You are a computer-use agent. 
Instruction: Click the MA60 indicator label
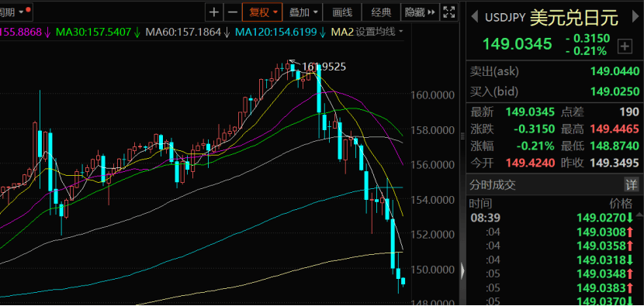[188, 32]
